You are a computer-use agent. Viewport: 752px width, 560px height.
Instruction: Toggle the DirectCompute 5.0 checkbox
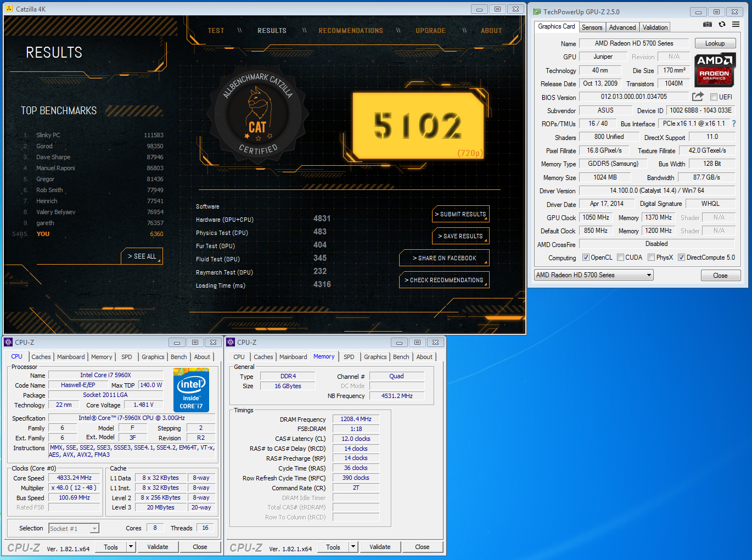[681, 257]
